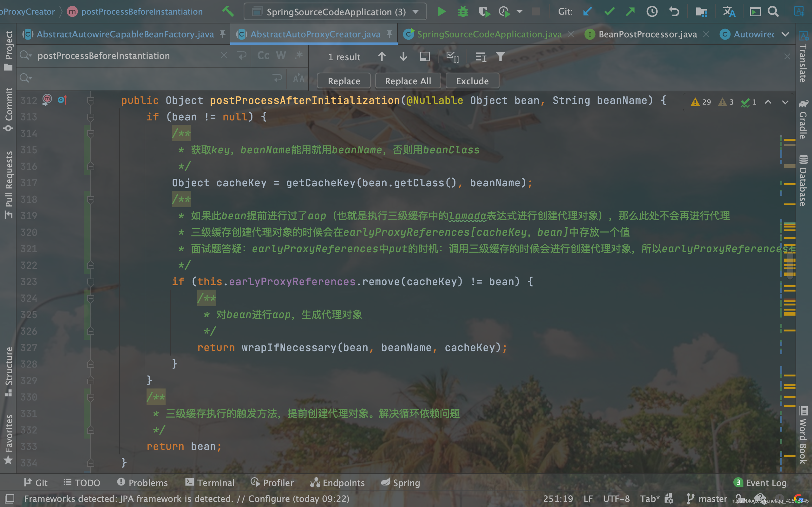
Task: Go to previous occurrence arrow
Action: pyautogui.click(x=382, y=57)
